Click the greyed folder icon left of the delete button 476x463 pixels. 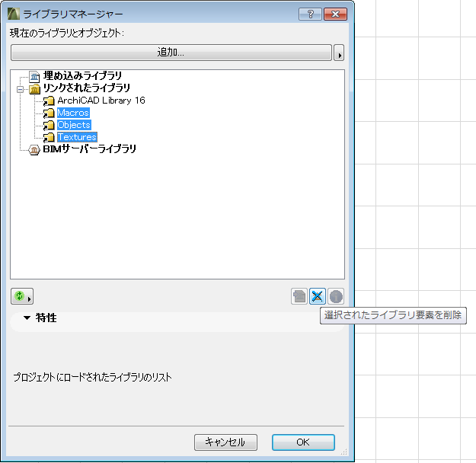click(299, 296)
